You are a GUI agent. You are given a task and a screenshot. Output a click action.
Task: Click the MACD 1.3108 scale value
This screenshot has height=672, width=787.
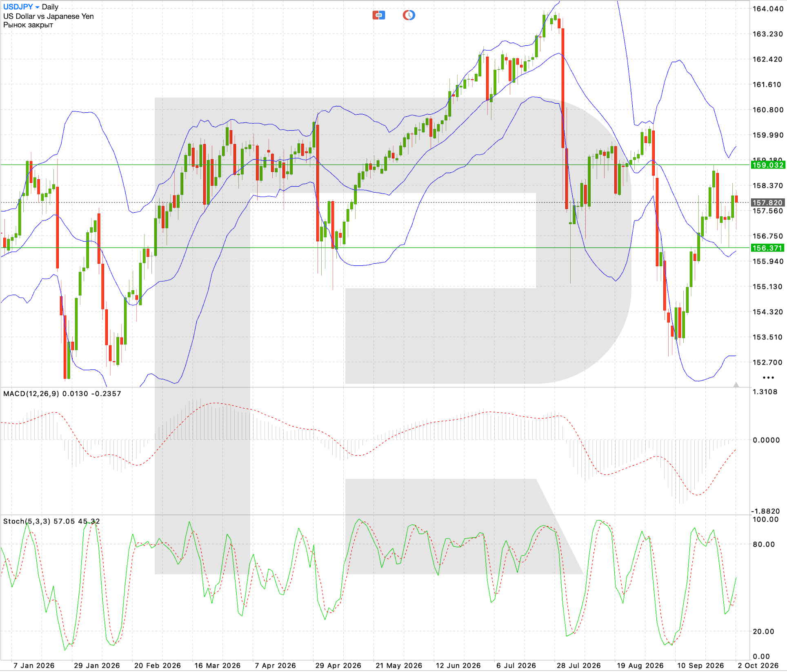click(x=765, y=392)
